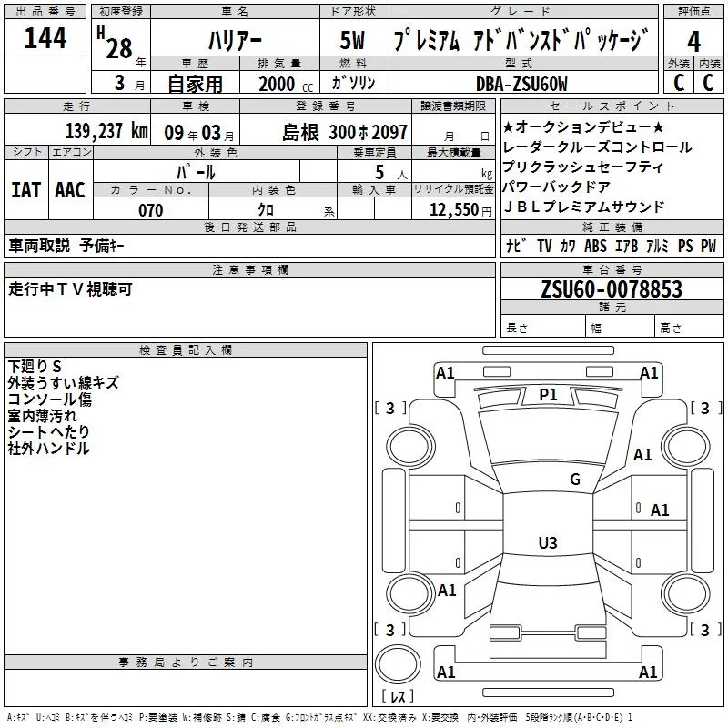Select the grade "プレミアム アドバンスドパッケージ"
Screen dimensions: 728x728
520,40
